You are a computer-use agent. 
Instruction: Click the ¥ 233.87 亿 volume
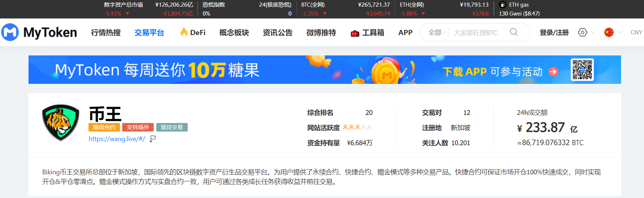click(x=547, y=128)
